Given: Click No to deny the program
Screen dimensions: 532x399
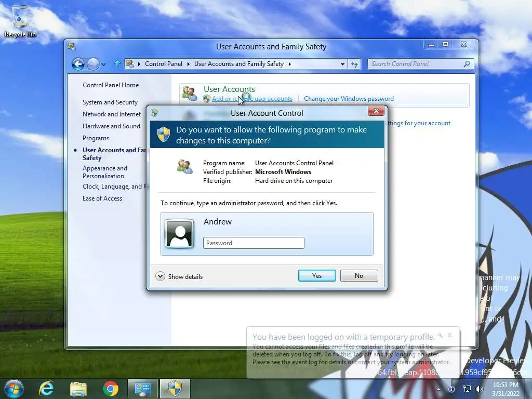Looking at the screenshot, I should tap(359, 276).
